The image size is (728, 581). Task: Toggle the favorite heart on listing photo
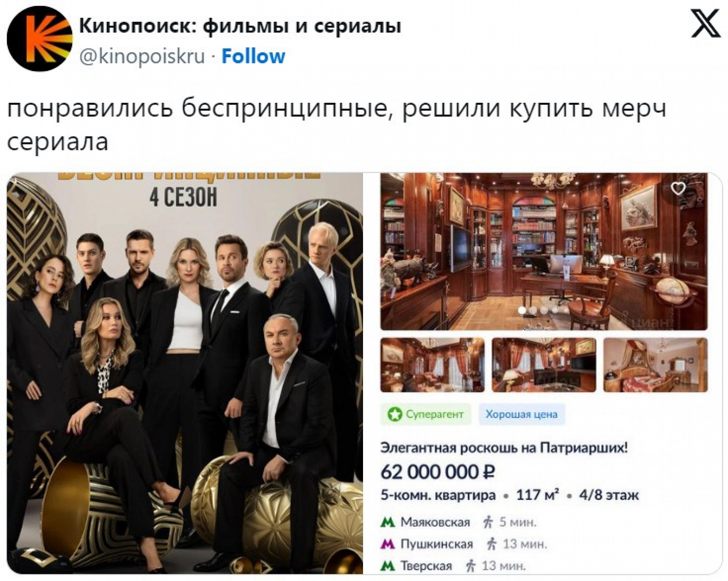pos(678,188)
